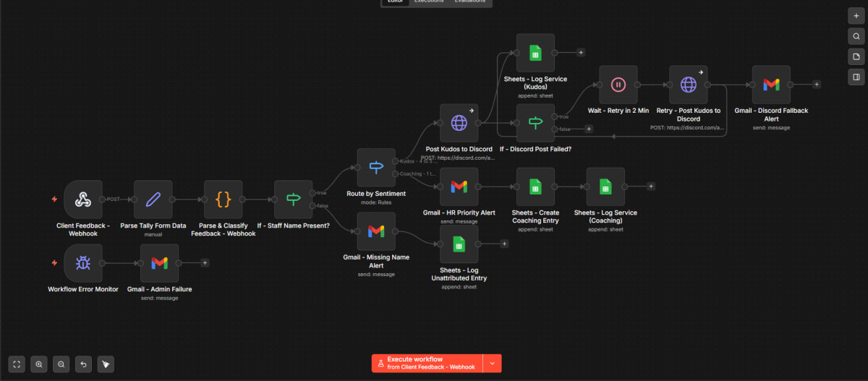Screen dimensions: 868x381
Task: Click the POST output handle of the Webhook node
Action: click(103, 200)
